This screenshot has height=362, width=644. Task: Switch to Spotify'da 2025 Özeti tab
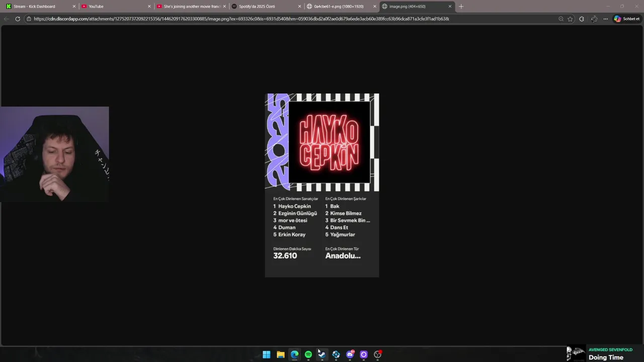[267, 7]
